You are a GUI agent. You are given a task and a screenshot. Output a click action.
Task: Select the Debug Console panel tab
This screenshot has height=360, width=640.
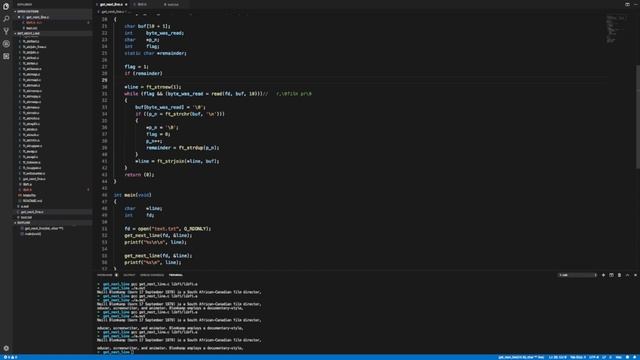pyautogui.click(x=151, y=275)
